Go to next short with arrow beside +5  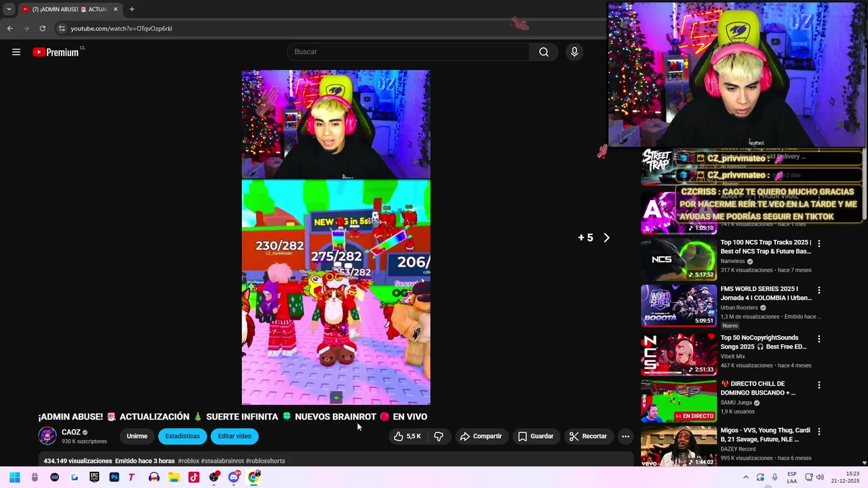[x=606, y=238]
